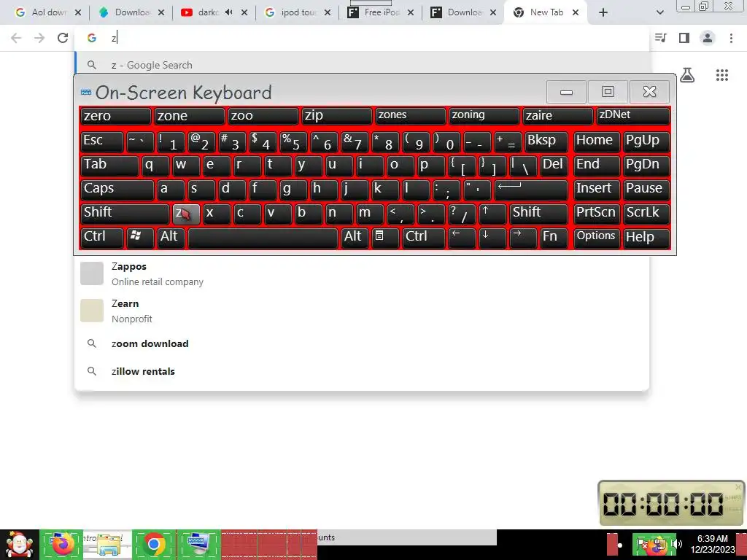Click the Bksp key
Screen dimensions: 747x560
tap(546, 141)
